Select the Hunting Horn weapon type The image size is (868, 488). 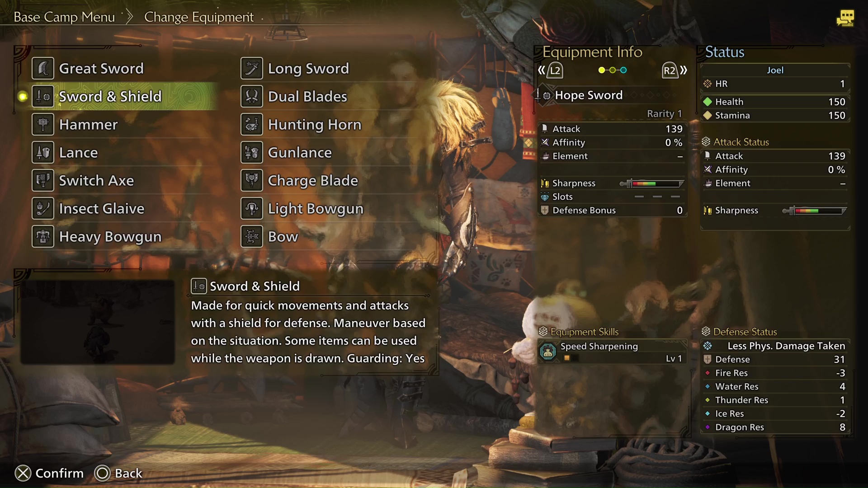point(315,124)
